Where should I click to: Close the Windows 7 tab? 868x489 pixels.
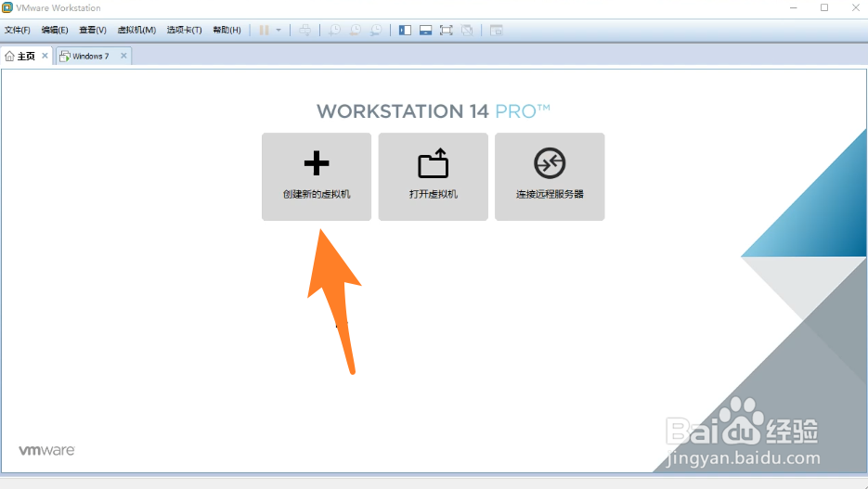(x=123, y=56)
